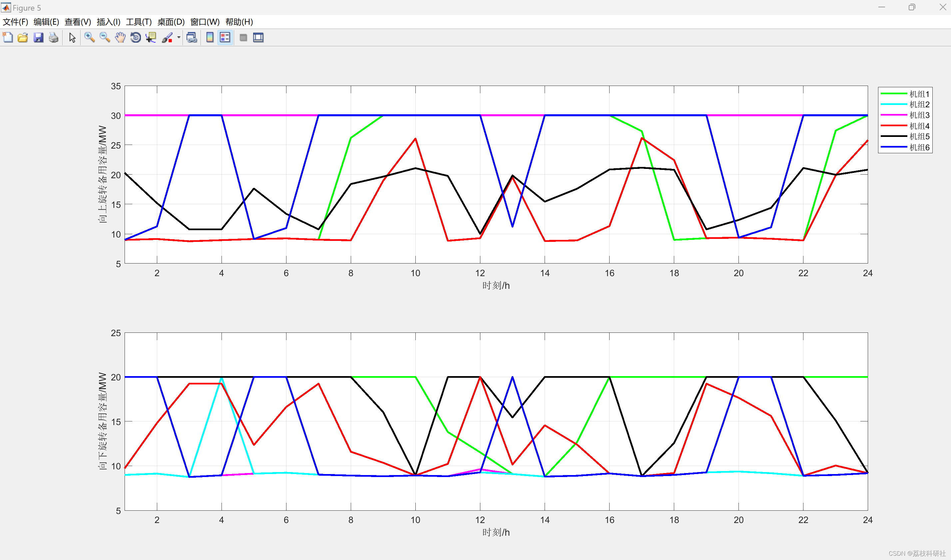Toggle the Insert Legend button off
The height and width of the screenshot is (560, 951).
[225, 37]
